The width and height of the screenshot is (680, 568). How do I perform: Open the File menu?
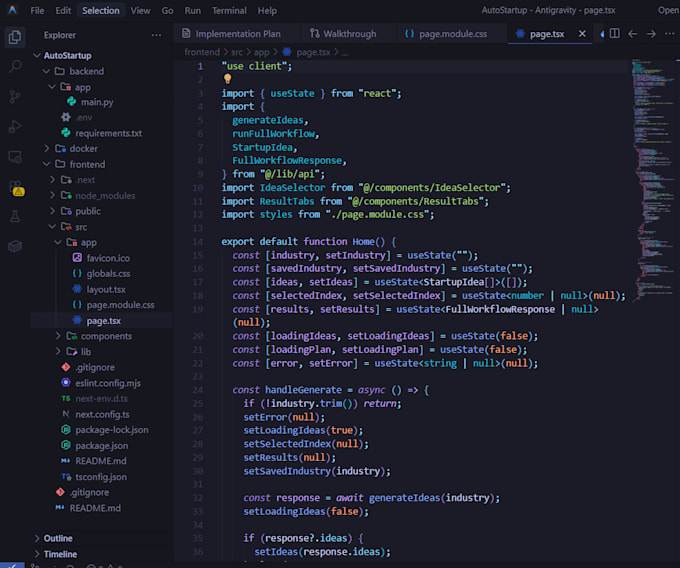click(37, 10)
